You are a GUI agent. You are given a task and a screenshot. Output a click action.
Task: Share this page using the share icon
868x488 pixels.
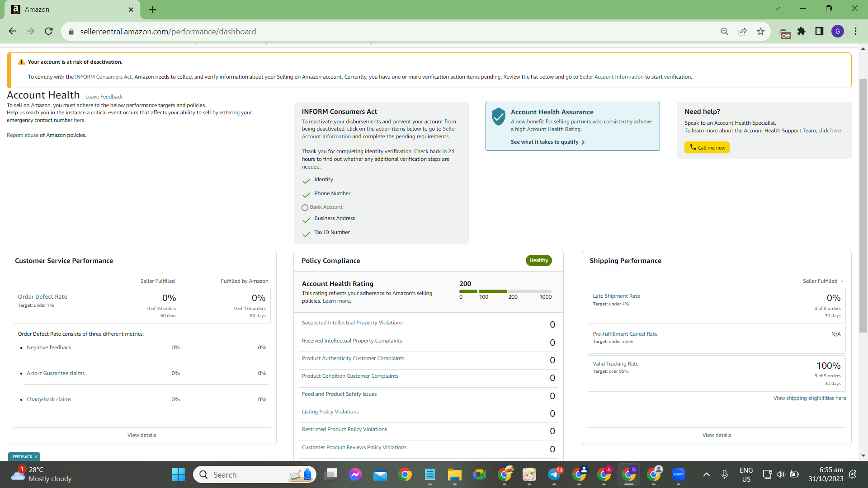pyautogui.click(x=742, y=31)
